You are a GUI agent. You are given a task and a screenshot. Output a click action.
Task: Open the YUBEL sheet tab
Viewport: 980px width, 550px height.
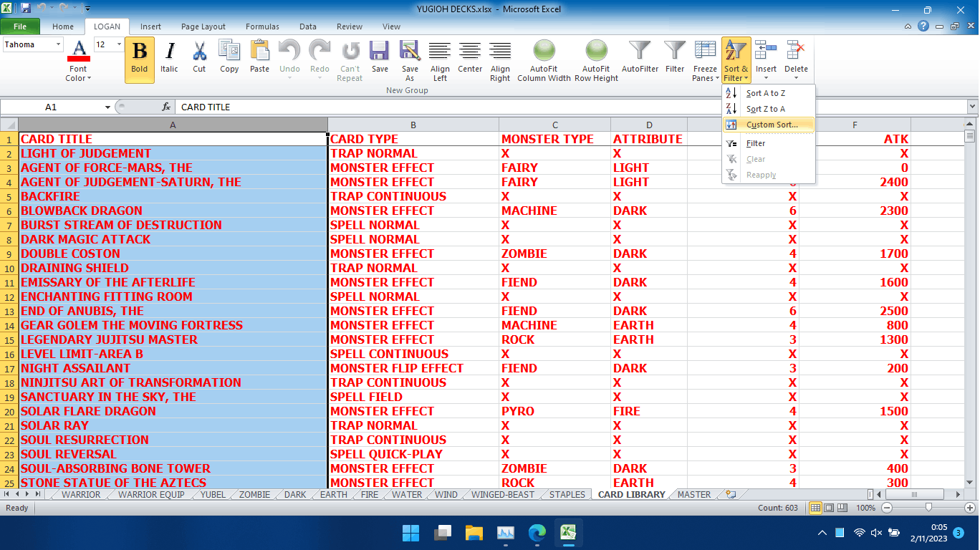coord(213,495)
